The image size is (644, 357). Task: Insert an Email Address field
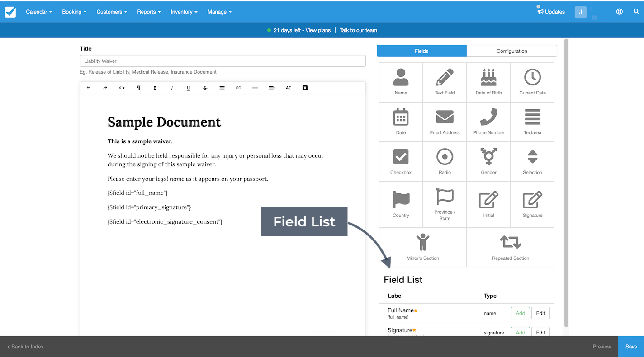[445, 122]
